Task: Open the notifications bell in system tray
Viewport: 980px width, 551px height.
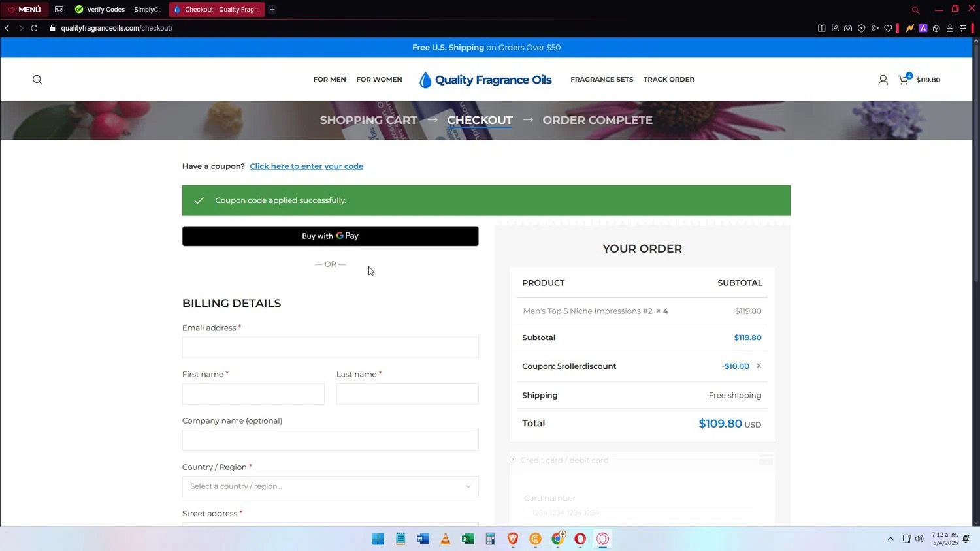Action: pyautogui.click(x=966, y=539)
